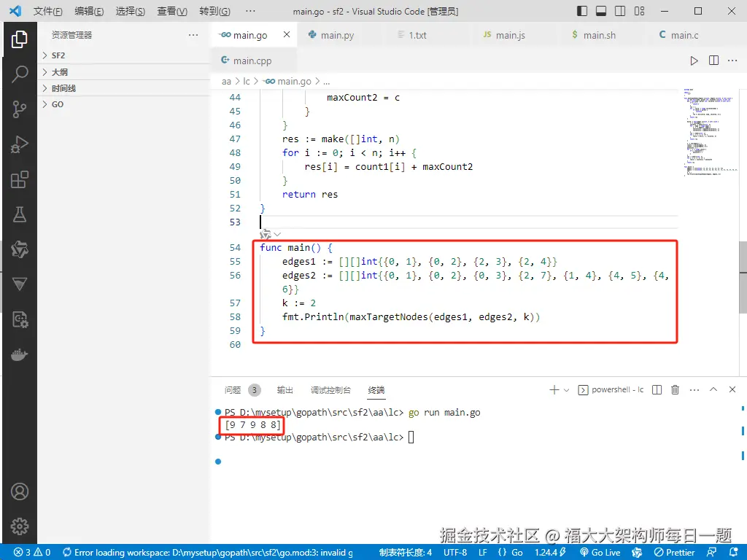Open editor more actions ellipsis
747x560 pixels.
click(732, 61)
